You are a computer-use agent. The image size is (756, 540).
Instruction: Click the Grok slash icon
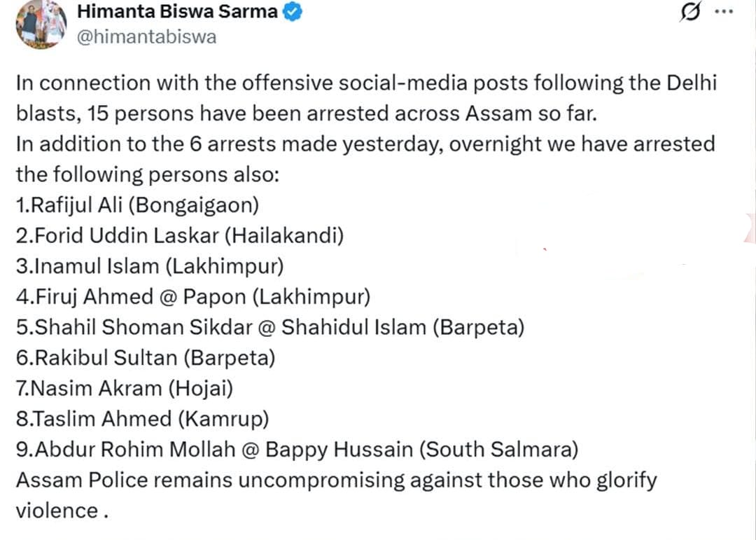pyautogui.click(x=689, y=13)
